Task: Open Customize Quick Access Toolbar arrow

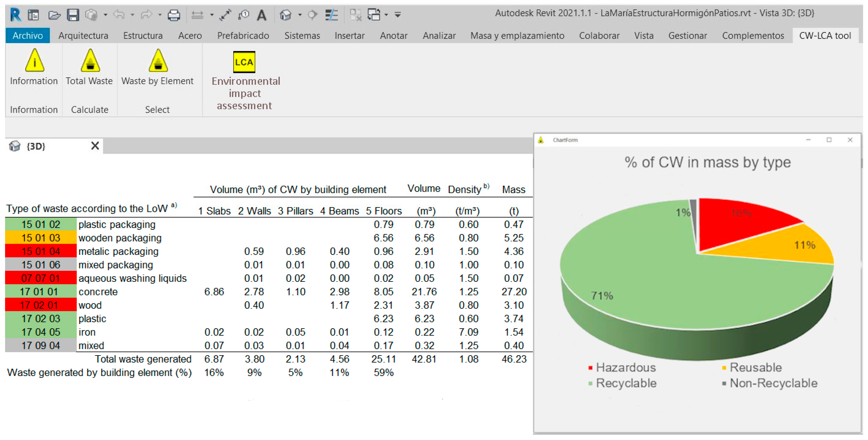Action: tap(398, 15)
